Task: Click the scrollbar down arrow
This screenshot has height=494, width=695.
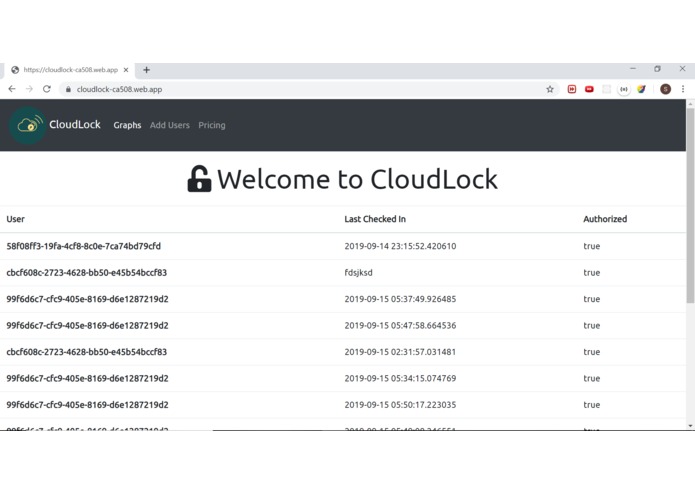Action: pos(690,426)
